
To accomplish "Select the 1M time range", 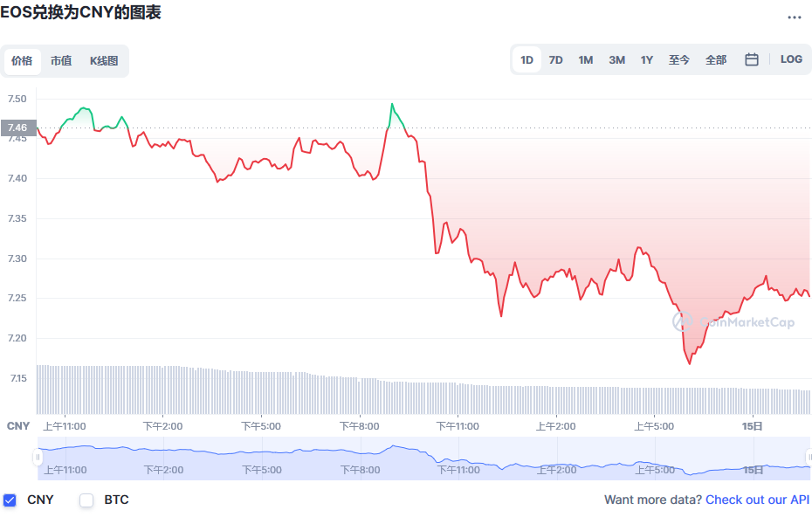I will coord(586,60).
